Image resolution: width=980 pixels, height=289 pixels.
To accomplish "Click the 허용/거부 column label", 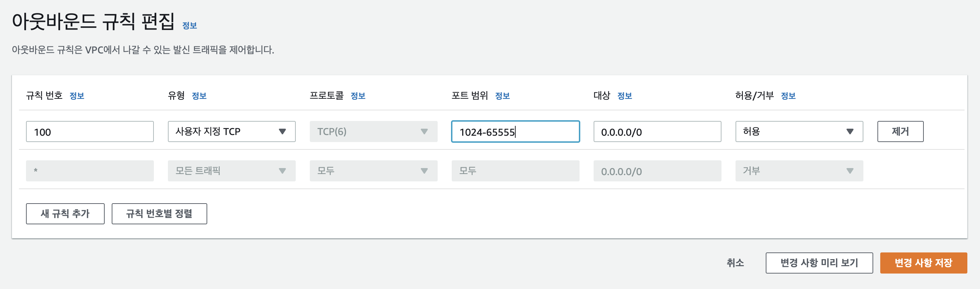I will coord(754,95).
